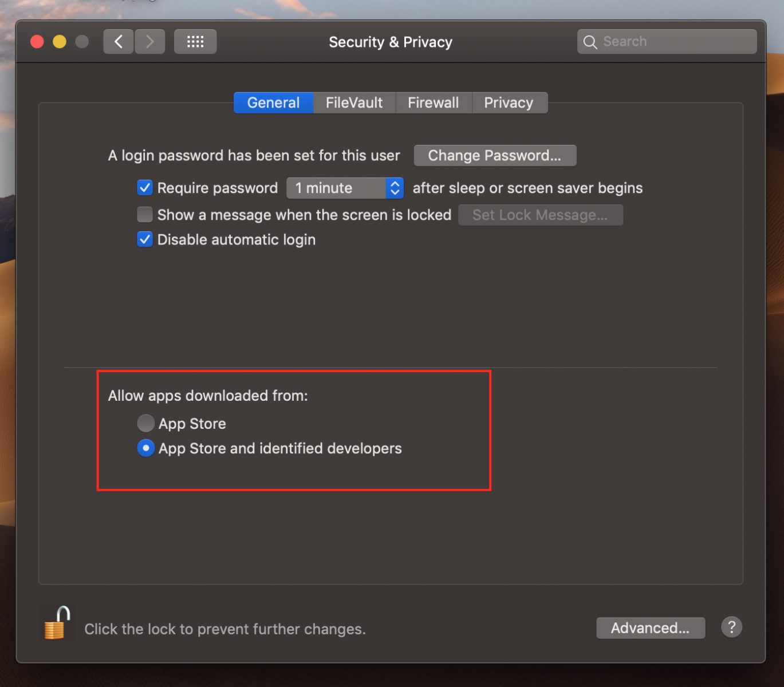Image resolution: width=784 pixels, height=687 pixels.
Task: Toggle the Require password checkbox
Action: pos(145,188)
